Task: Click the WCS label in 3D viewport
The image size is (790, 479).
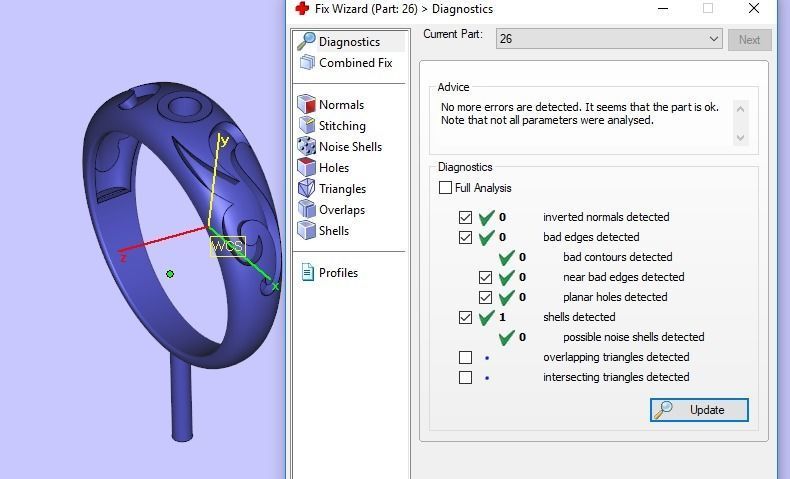Action: point(227,246)
